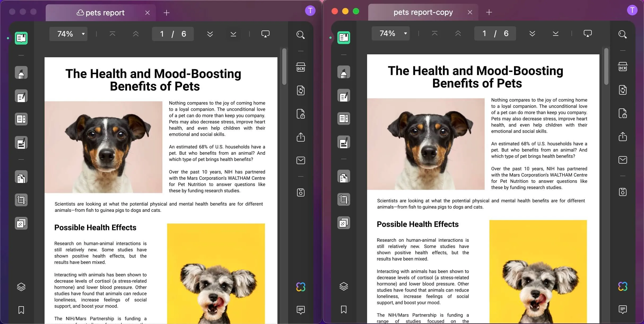Open the Edit PDF tool
Screen dimensions: 644x324
[21, 96]
